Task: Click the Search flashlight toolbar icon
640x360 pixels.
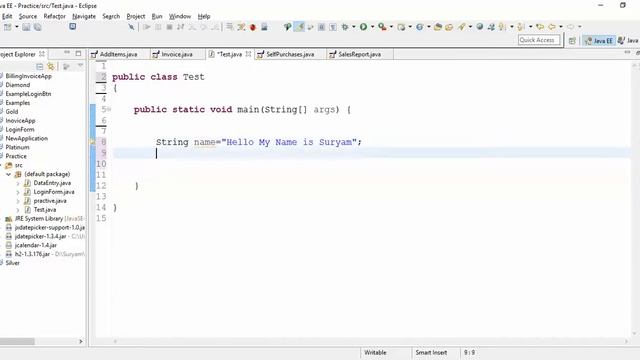Action: [x=461, y=27]
